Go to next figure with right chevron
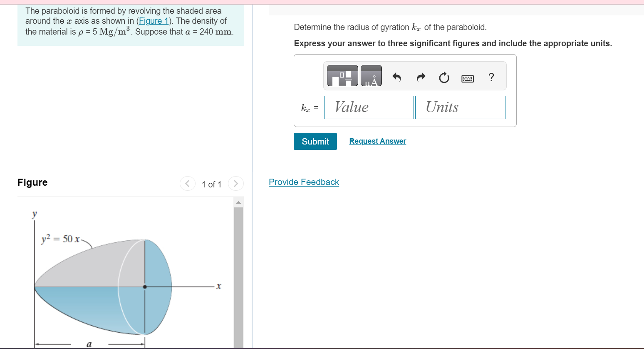This screenshot has height=349, width=644. (235, 184)
